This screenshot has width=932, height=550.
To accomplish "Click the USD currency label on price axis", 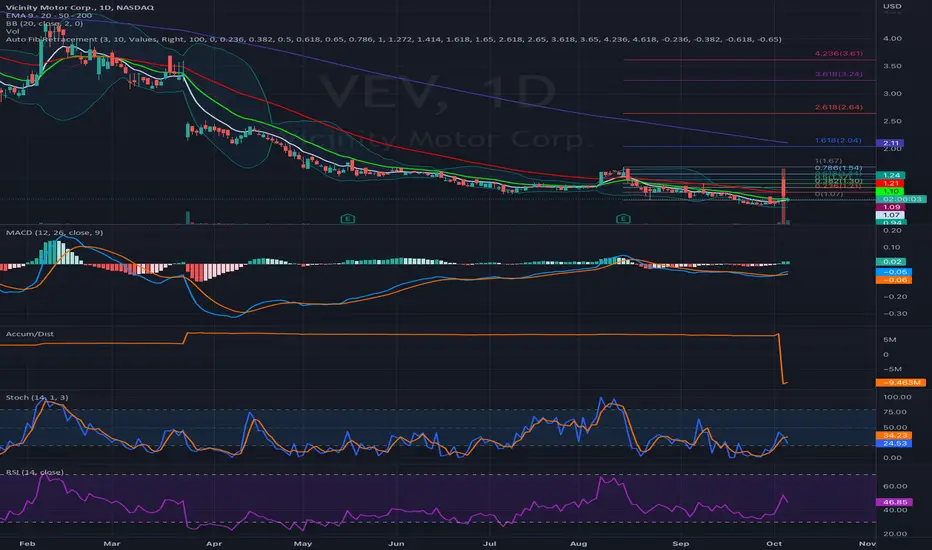I will point(892,6).
